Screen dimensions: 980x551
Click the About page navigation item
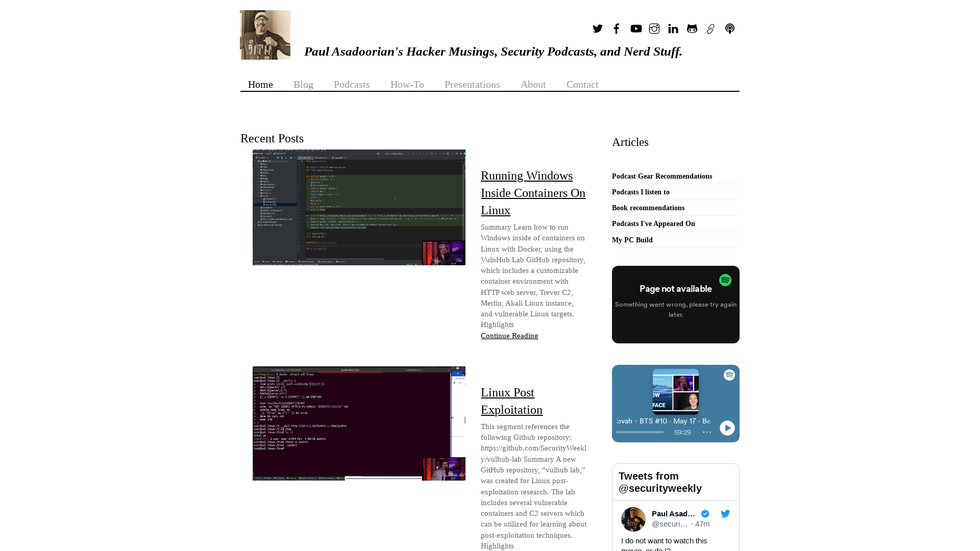[x=532, y=84]
